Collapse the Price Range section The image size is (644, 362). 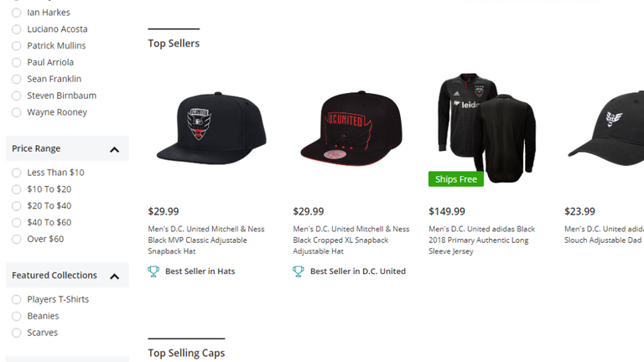tap(114, 149)
